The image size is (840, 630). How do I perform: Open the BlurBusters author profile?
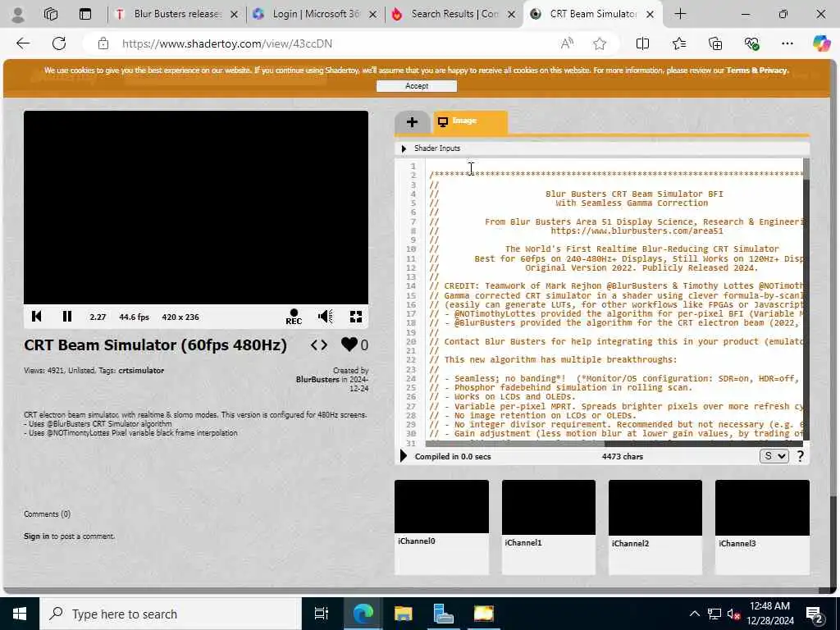[317, 379]
